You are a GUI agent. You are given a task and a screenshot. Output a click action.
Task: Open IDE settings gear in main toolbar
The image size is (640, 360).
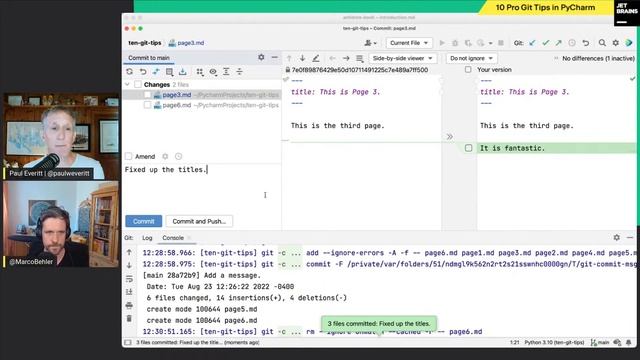616,43
